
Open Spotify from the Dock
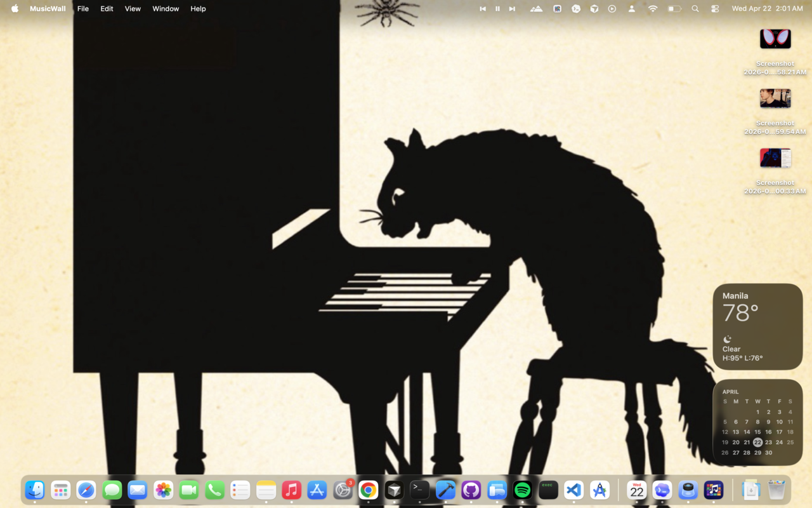(521, 490)
